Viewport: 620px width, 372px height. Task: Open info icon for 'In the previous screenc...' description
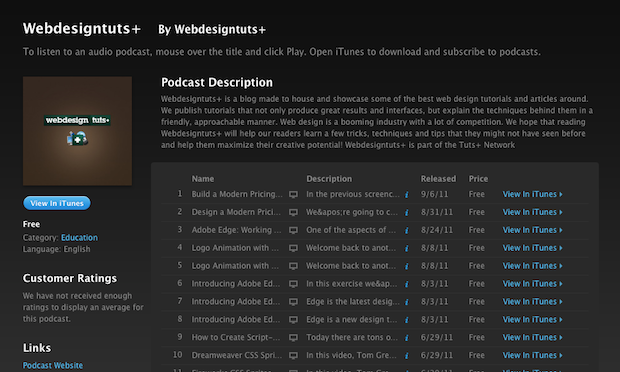tap(406, 194)
